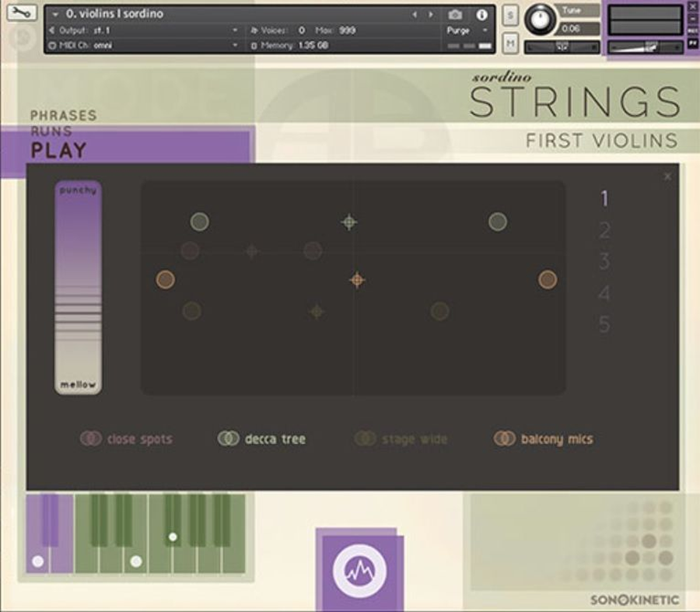Select mixer preset number 4
Image resolution: width=700 pixels, height=612 pixels.
click(x=604, y=293)
